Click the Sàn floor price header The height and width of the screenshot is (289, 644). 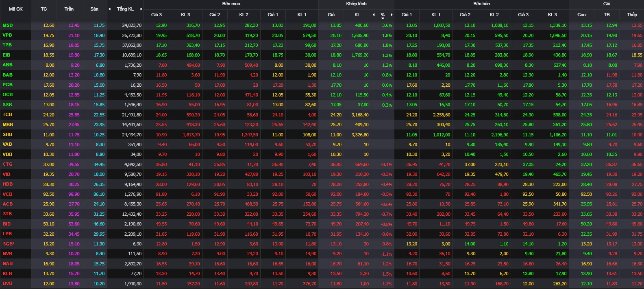[x=94, y=9]
